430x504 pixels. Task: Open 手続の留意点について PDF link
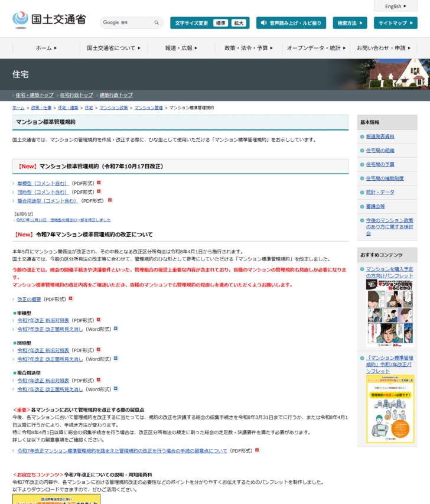pyautogui.click(x=122, y=451)
